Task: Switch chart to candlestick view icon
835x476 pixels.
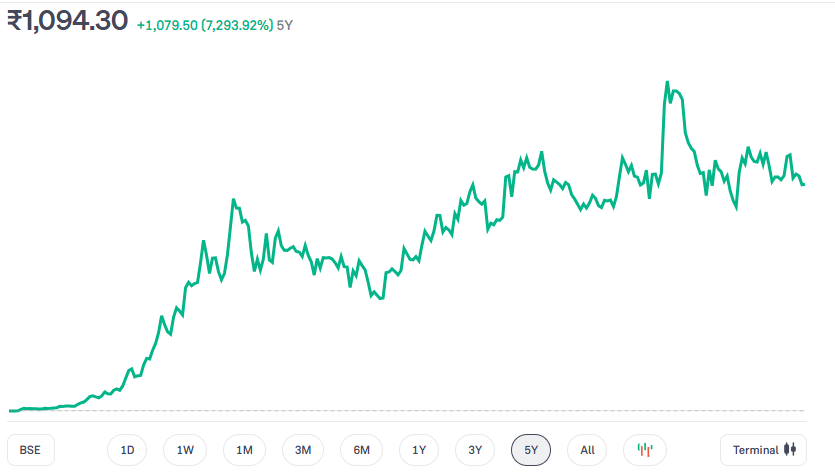Action: [x=645, y=450]
